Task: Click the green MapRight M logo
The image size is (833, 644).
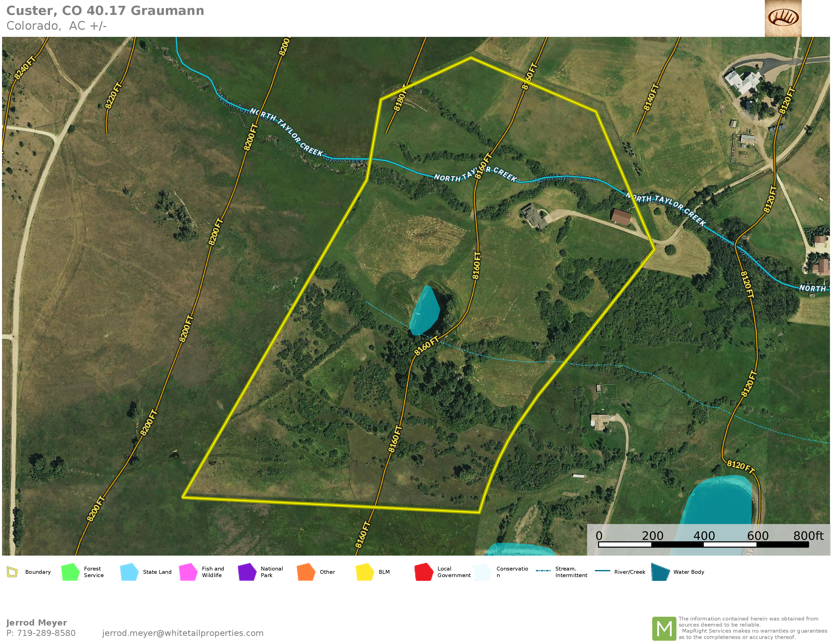Action: [664, 629]
